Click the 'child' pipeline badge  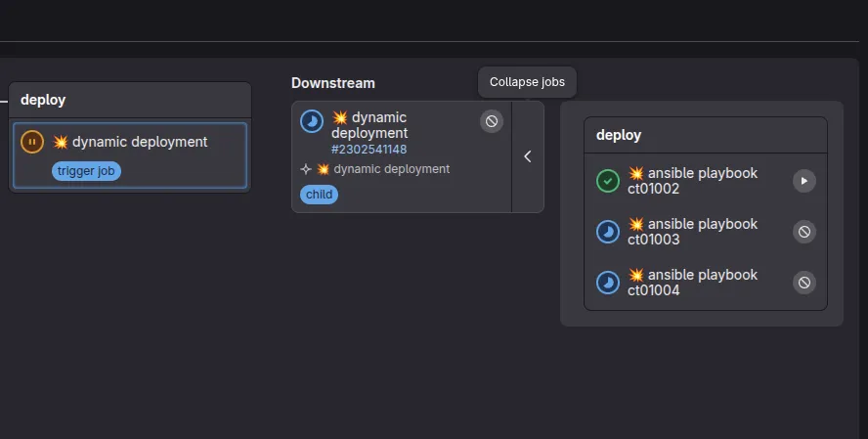[319, 195]
